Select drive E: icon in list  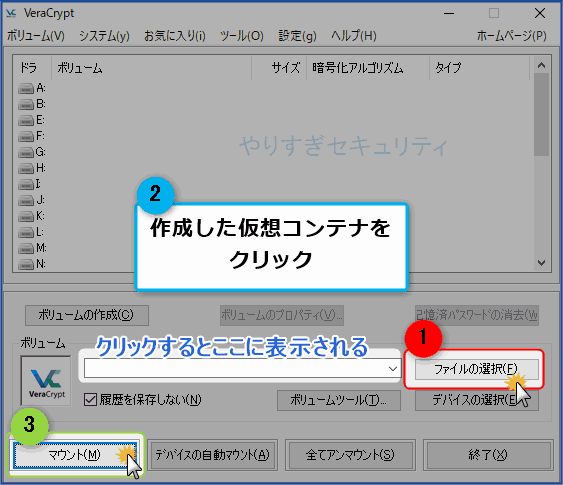tap(26, 120)
